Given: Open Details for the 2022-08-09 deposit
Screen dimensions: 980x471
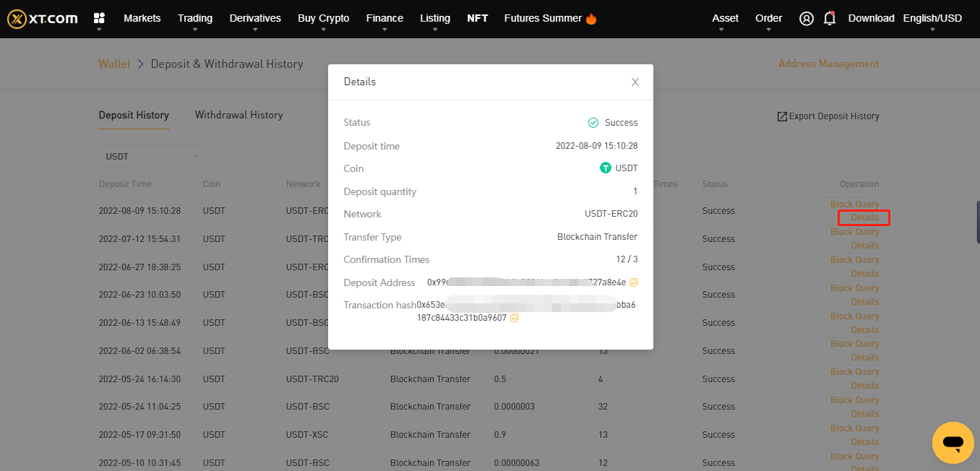Looking at the screenshot, I should [864, 217].
